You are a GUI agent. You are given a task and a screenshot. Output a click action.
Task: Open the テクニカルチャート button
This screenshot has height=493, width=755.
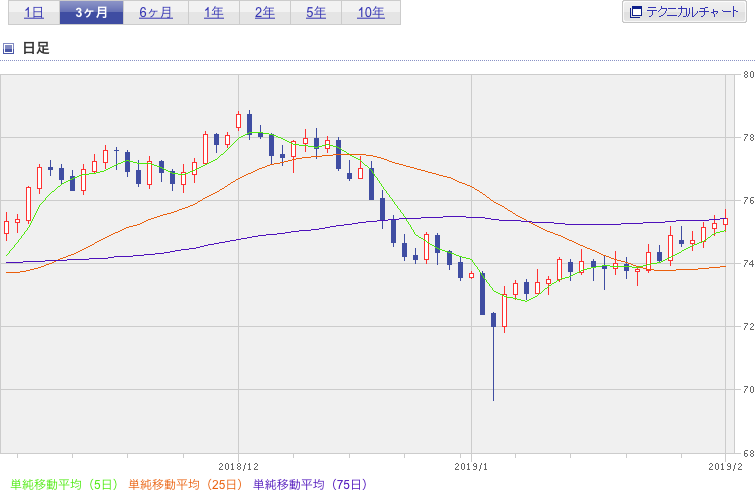pos(684,12)
